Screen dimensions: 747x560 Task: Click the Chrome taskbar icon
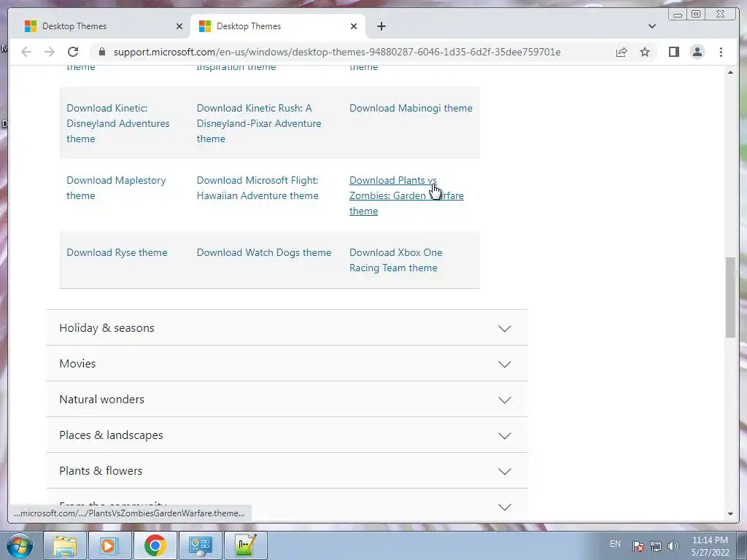point(155,545)
